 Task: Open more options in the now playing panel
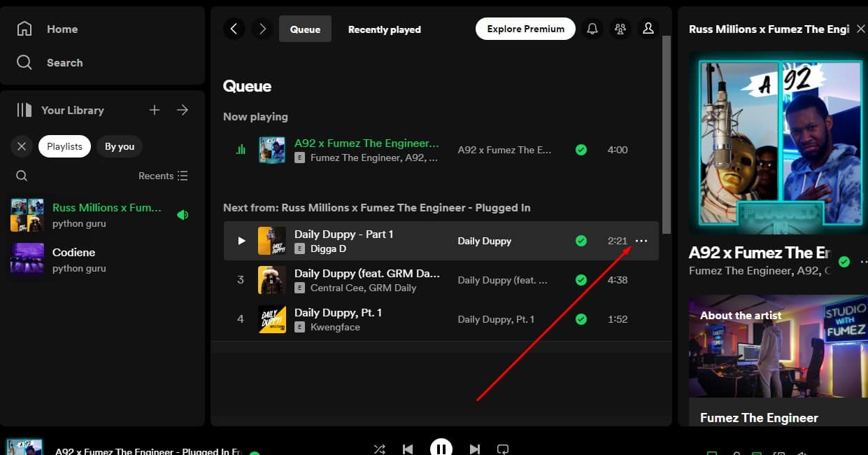coord(863,261)
